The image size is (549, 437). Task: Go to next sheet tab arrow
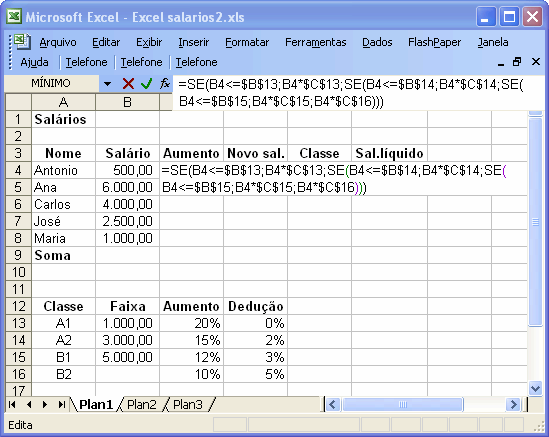(x=45, y=404)
